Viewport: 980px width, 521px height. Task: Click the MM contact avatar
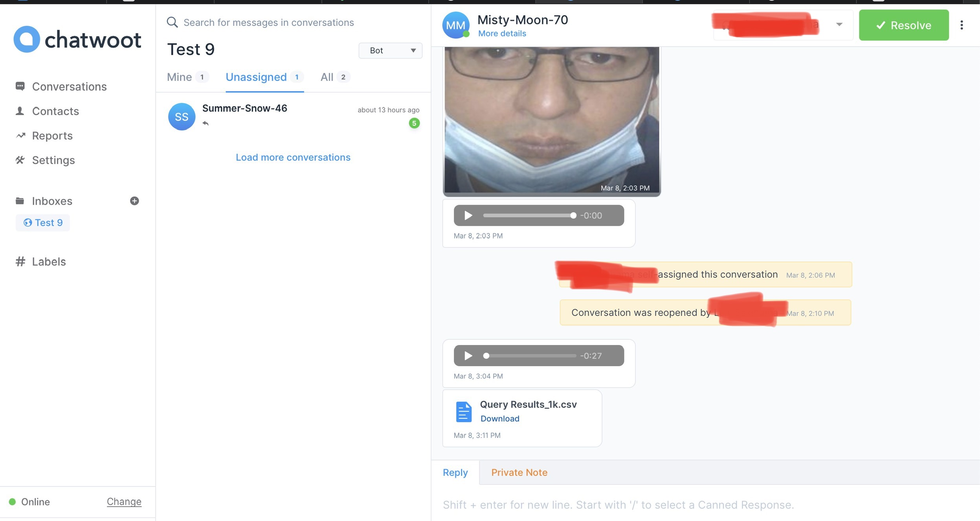point(456,25)
